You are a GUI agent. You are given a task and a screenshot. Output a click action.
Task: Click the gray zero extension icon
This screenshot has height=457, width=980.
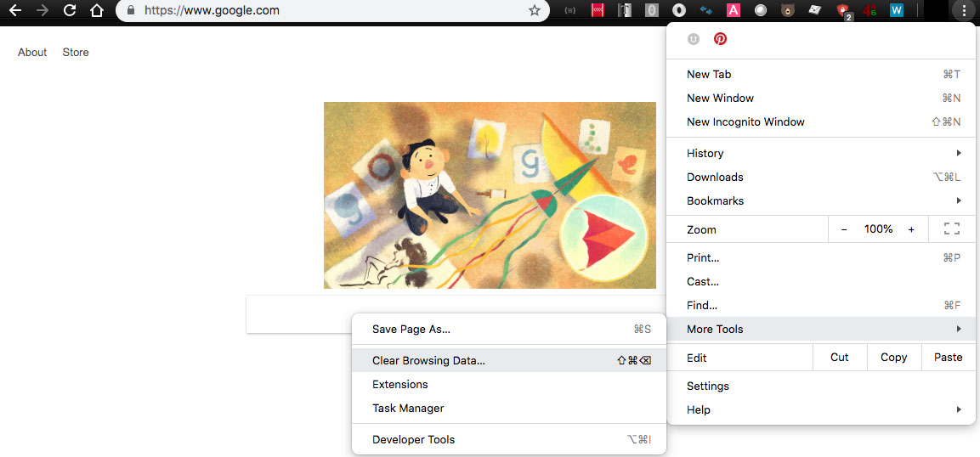coord(652,10)
